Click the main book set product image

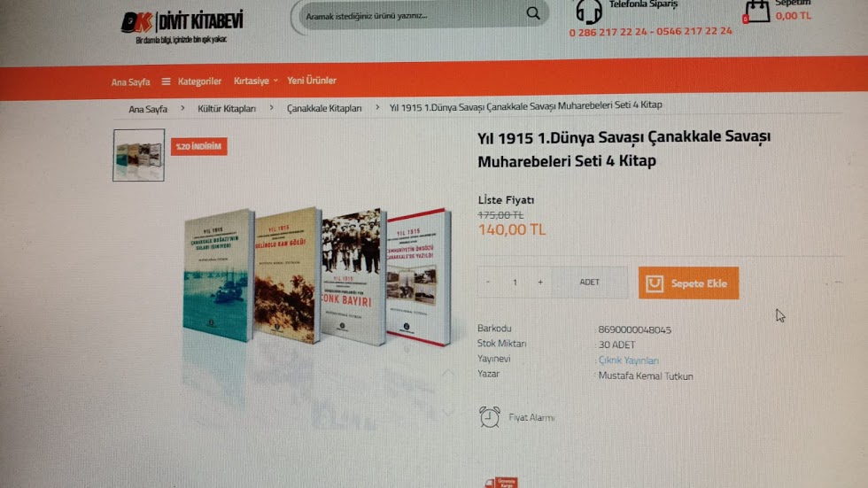click(317, 276)
